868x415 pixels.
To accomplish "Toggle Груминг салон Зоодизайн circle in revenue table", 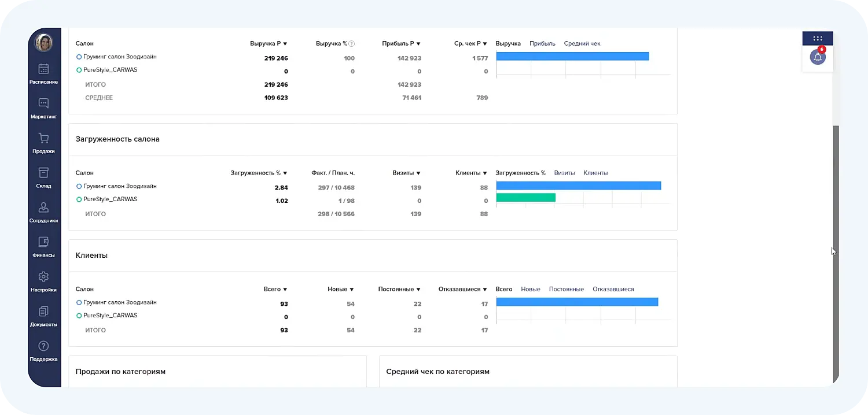I will coord(79,57).
